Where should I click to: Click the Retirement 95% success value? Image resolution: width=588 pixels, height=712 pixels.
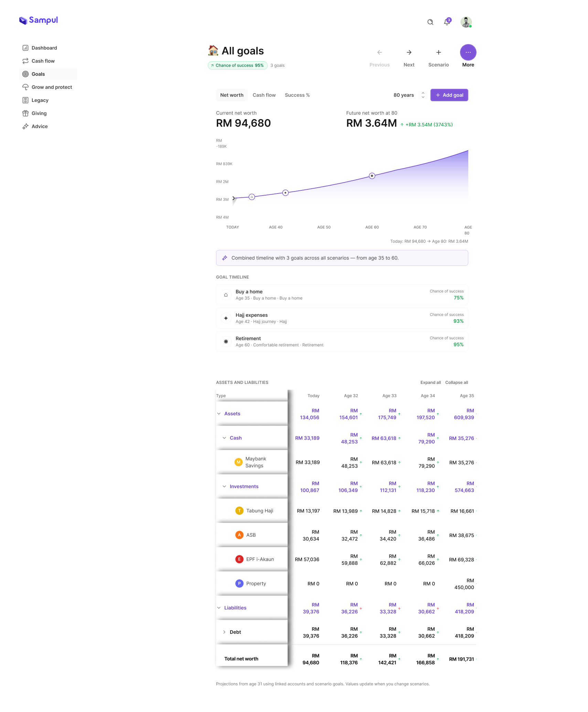[459, 345]
